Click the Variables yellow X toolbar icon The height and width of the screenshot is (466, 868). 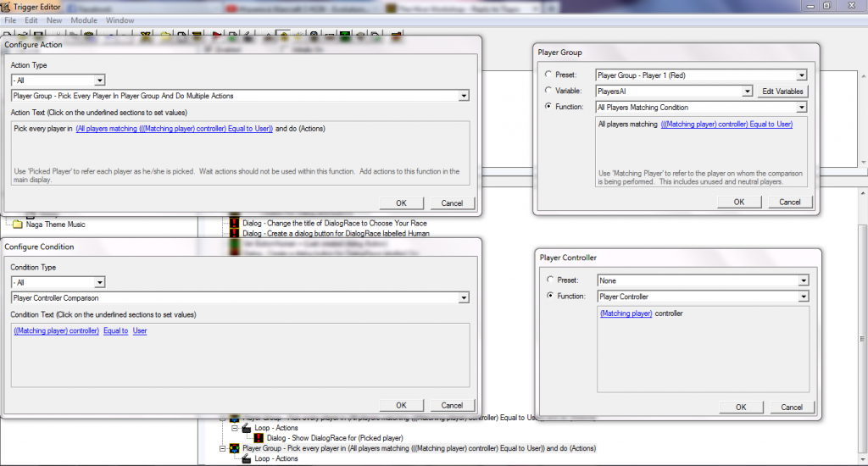(x=146, y=36)
